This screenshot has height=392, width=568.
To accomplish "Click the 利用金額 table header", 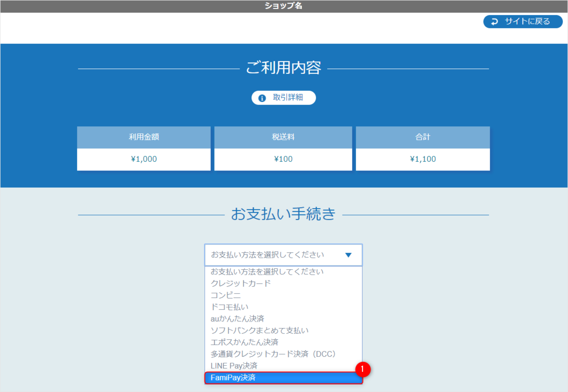I will pyautogui.click(x=144, y=138).
